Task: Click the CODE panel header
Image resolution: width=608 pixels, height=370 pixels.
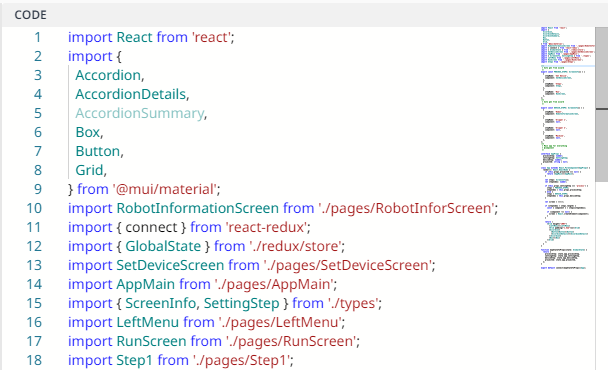Action: [x=304, y=15]
